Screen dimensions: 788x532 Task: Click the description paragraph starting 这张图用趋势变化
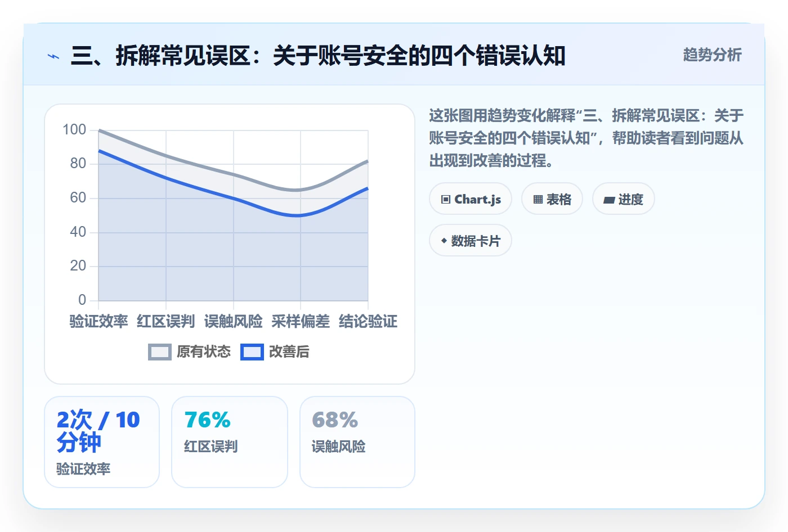(586, 138)
